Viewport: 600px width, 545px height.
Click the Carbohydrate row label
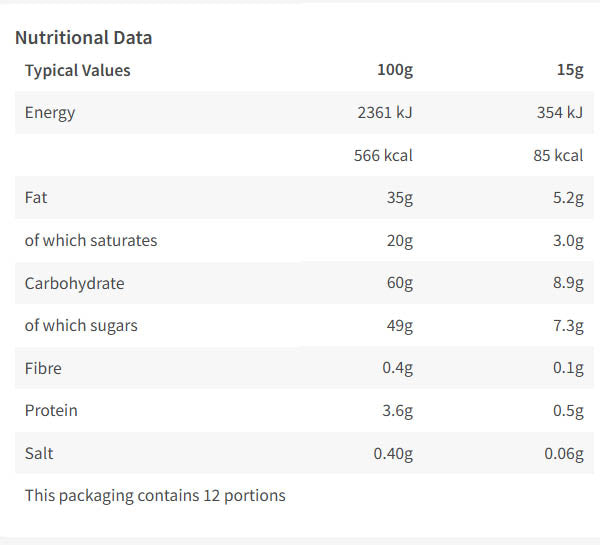tap(75, 283)
